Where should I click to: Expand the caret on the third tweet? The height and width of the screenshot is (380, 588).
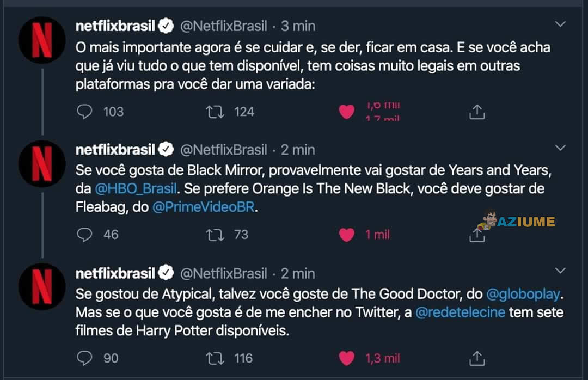point(560,271)
